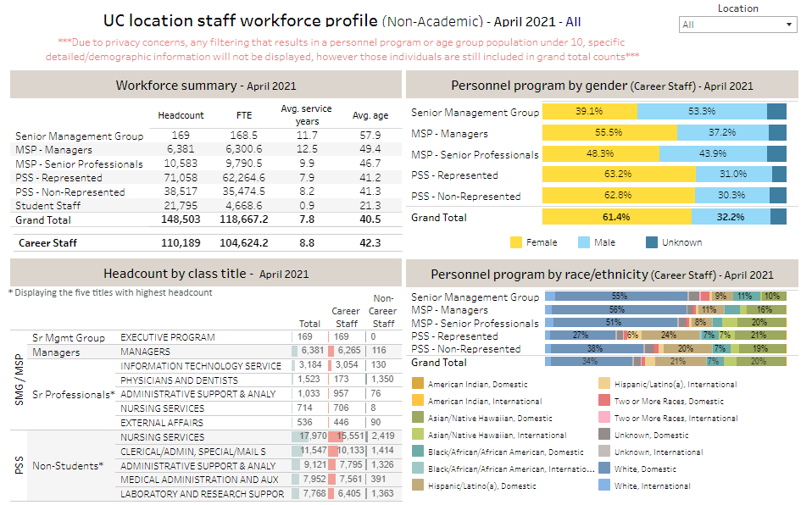
Task: Select Hispanic/Latino(a), International legend swatch
Action: tap(603, 383)
